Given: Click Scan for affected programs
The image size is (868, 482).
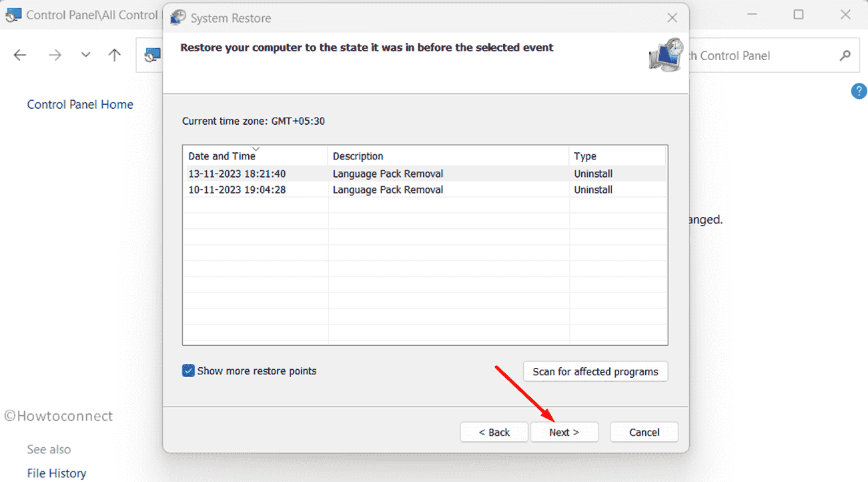Looking at the screenshot, I should tap(595, 372).
